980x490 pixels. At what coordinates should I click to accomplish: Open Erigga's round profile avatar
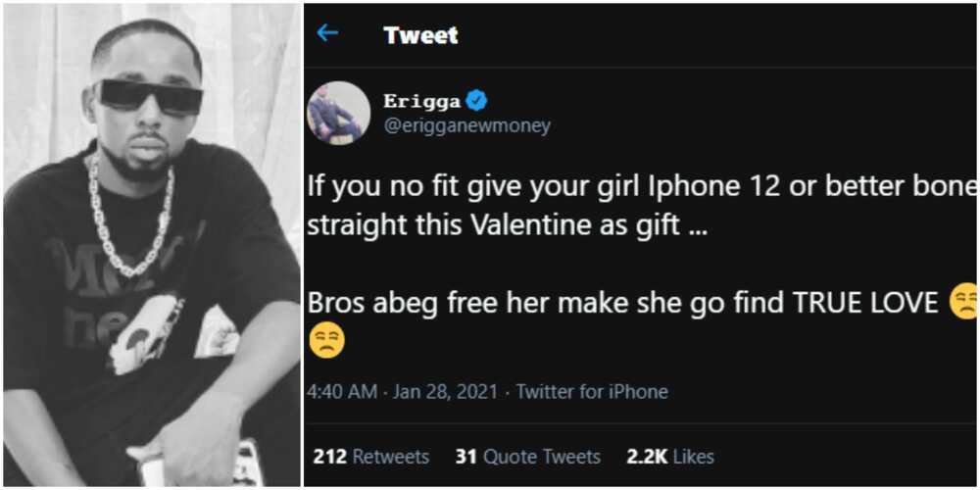tap(338, 113)
